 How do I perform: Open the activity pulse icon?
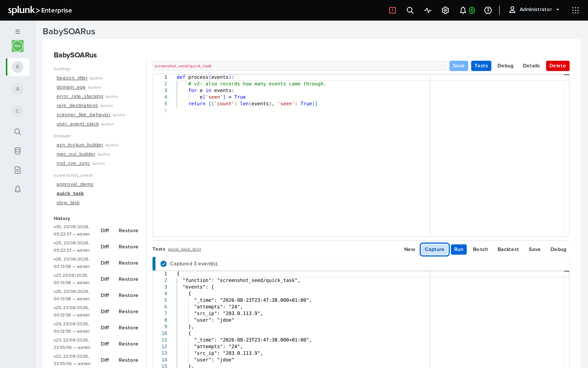(428, 10)
